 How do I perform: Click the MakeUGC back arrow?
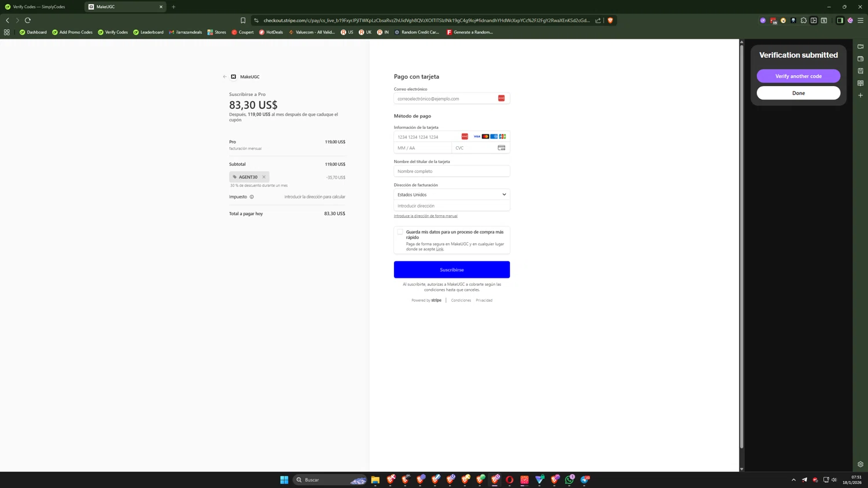[x=225, y=76]
